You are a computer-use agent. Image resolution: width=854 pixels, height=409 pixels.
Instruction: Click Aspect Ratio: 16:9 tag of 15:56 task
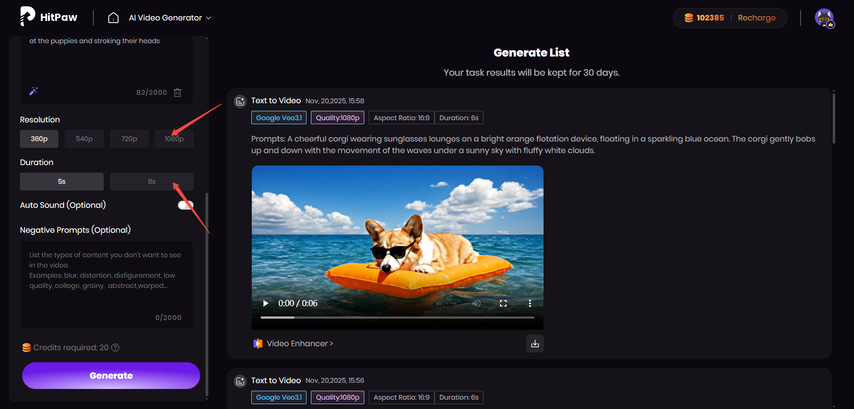pyautogui.click(x=401, y=398)
